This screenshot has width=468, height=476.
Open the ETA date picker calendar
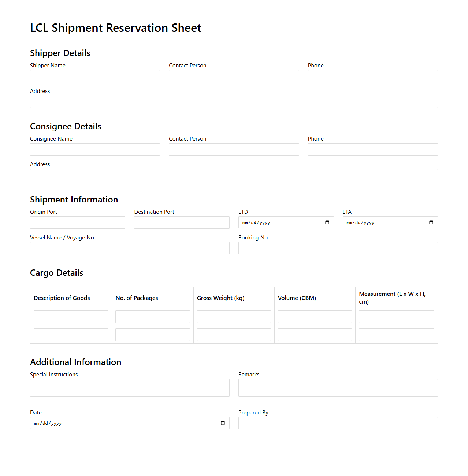pos(431,222)
